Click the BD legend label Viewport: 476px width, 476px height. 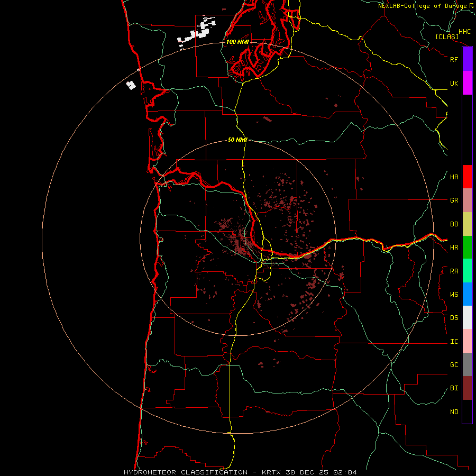[454, 224]
